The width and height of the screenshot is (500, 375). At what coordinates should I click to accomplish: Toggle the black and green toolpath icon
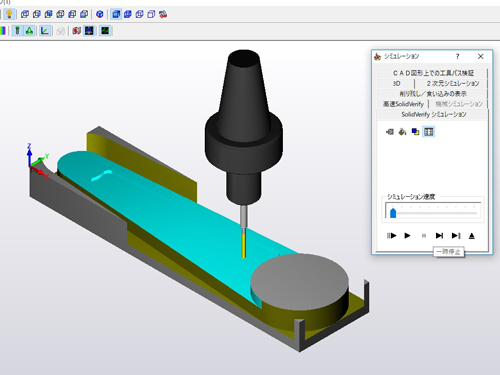pos(105,31)
